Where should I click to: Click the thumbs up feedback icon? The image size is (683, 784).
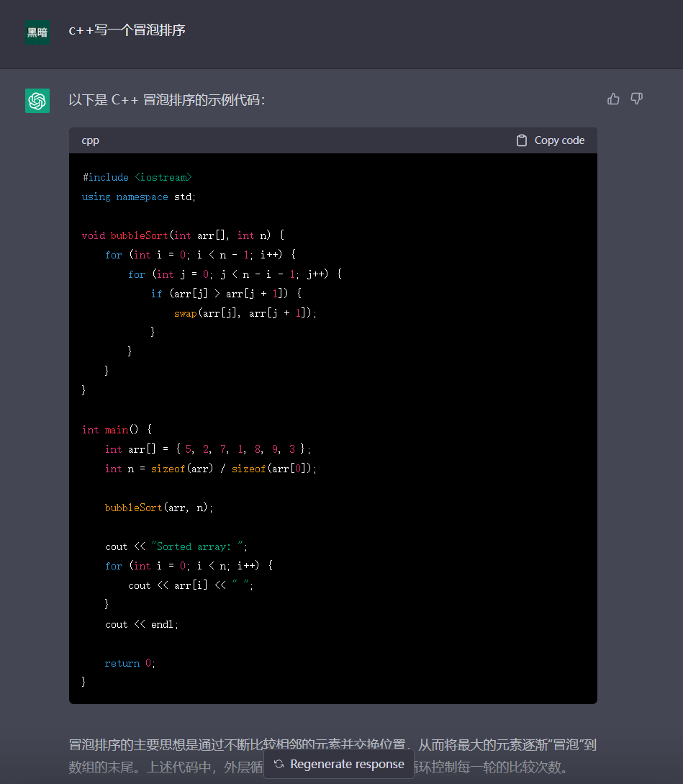coord(613,99)
